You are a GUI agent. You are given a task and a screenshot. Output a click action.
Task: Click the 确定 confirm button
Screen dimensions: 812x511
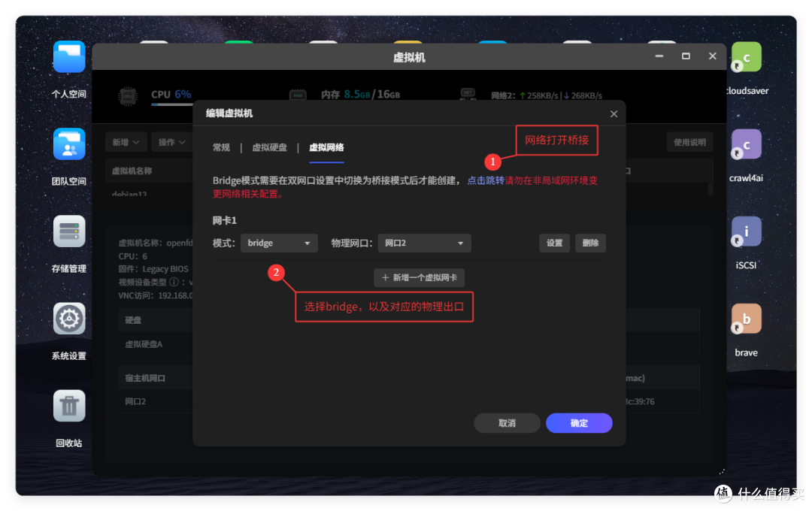[579, 423]
